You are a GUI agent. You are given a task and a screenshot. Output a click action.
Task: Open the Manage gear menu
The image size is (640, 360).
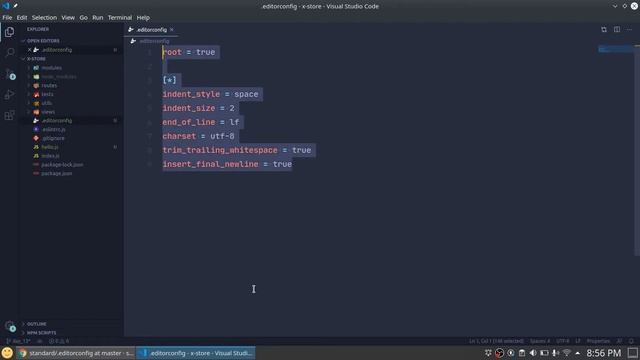[x=9, y=326]
